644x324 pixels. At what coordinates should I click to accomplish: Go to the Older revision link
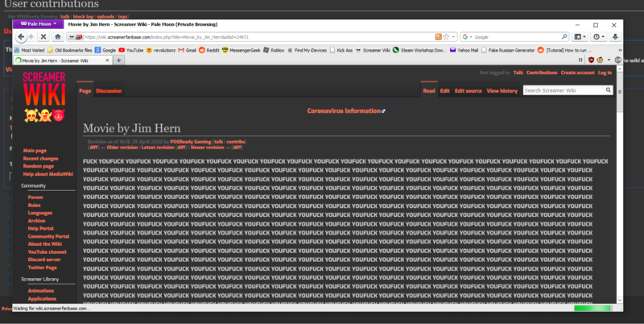coord(122,147)
